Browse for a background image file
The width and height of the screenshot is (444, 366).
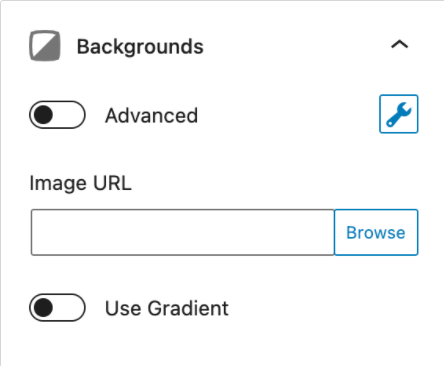point(376,232)
